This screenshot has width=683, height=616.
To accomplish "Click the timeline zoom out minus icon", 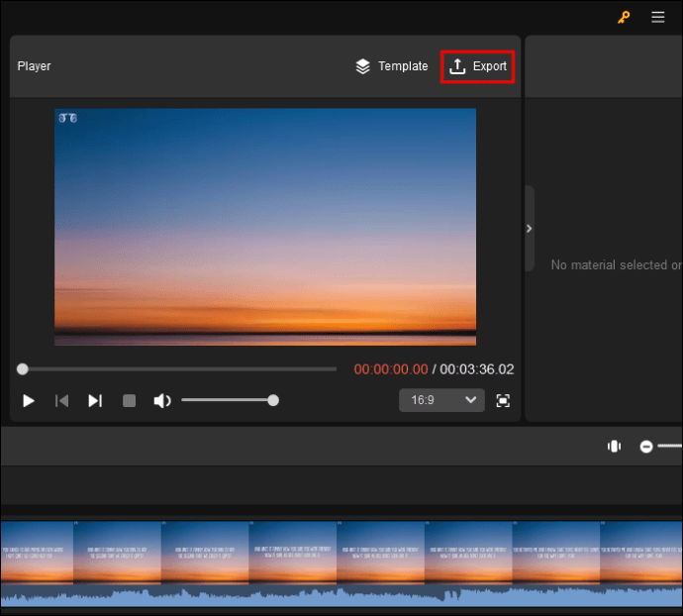I will [x=646, y=447].
